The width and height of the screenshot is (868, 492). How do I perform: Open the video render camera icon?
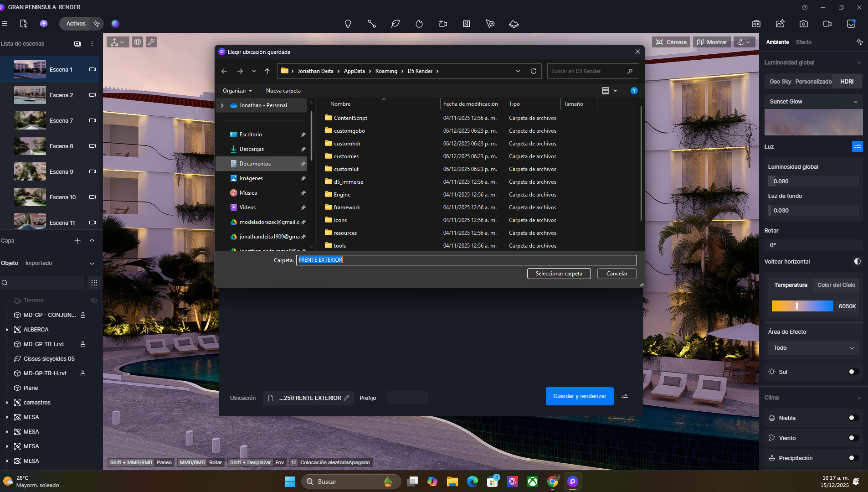click(827, 24)
